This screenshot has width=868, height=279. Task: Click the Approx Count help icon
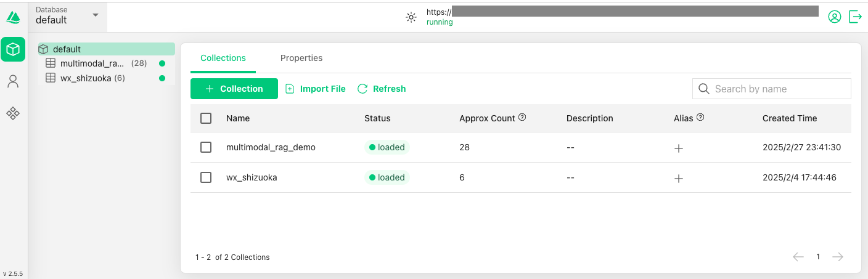(x=522, y=118)
